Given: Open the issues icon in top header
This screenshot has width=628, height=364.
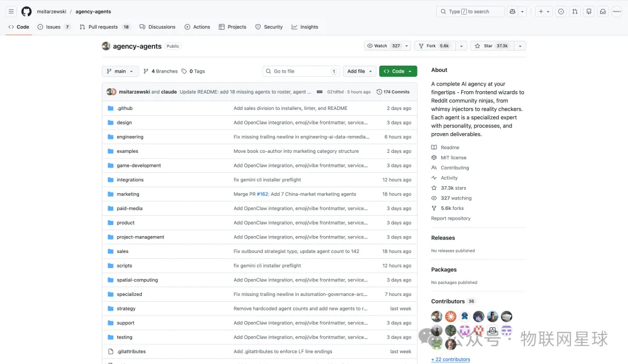Looking at the screenshot, I should (x=561, y=12).
